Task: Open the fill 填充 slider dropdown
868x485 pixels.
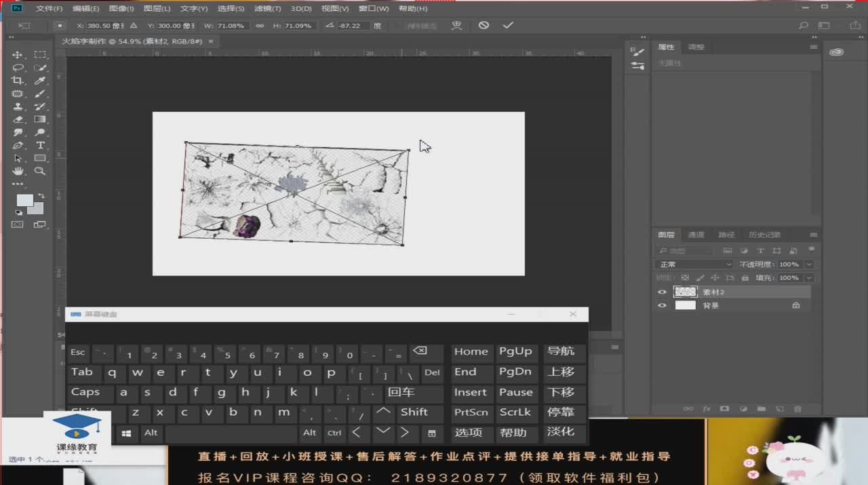Action: click(810, 278)
